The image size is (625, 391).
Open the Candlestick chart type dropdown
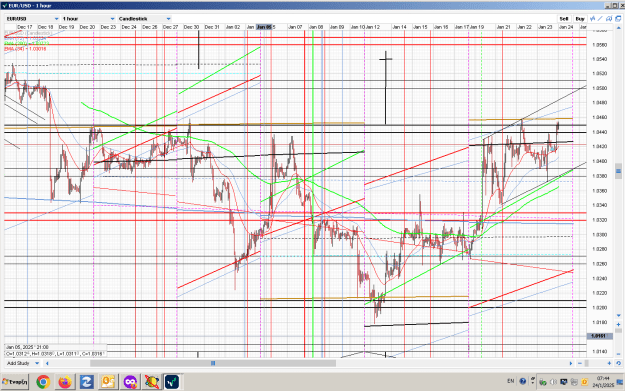tap(144, 19)
